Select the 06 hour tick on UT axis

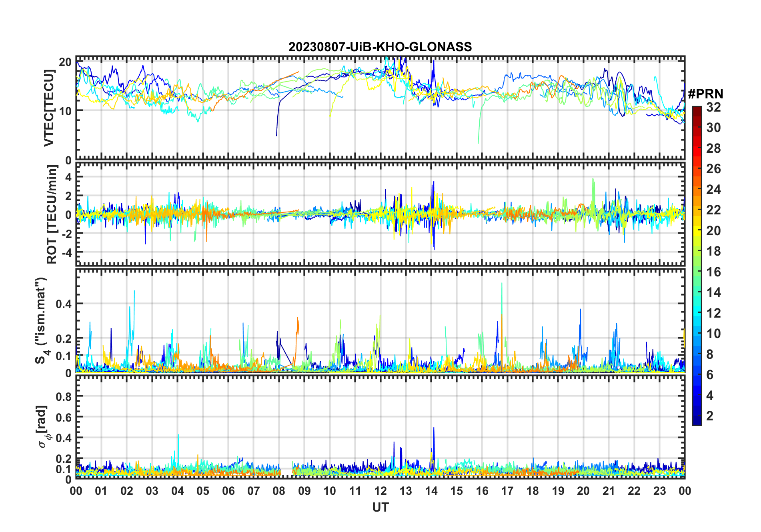(228, 491)
